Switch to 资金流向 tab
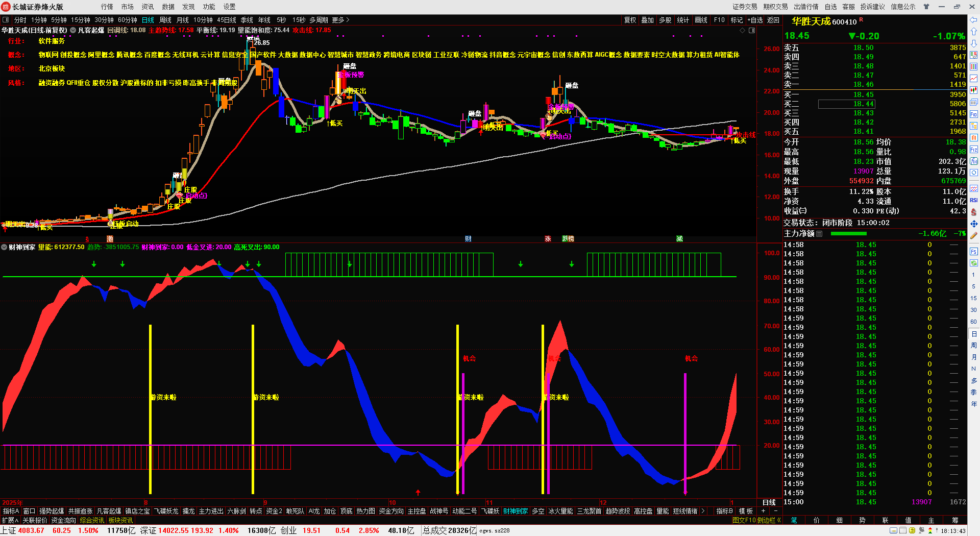 [x=64, y=520]
